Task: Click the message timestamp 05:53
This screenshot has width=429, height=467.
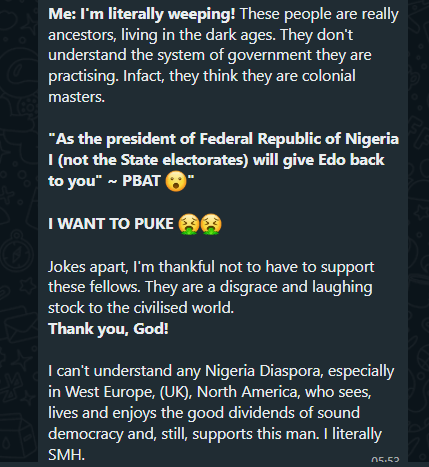Action: pyautogui.click(x=385, y=460)
